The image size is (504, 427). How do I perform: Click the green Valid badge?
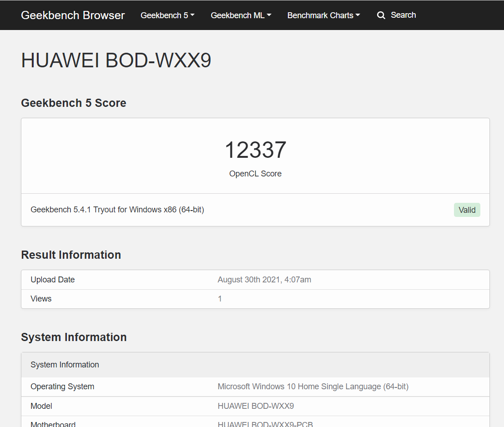pyautogui.click(x=467, y=210)
